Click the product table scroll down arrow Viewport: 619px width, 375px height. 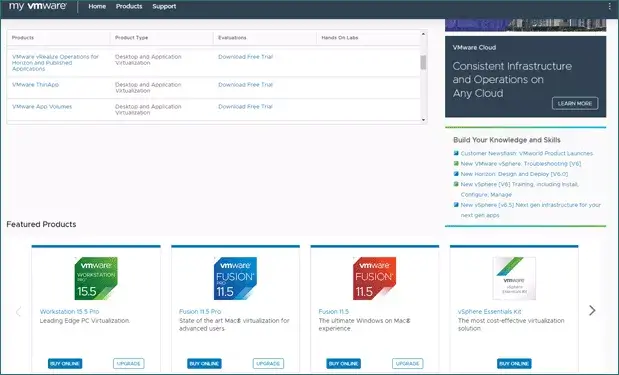[423, 120]
